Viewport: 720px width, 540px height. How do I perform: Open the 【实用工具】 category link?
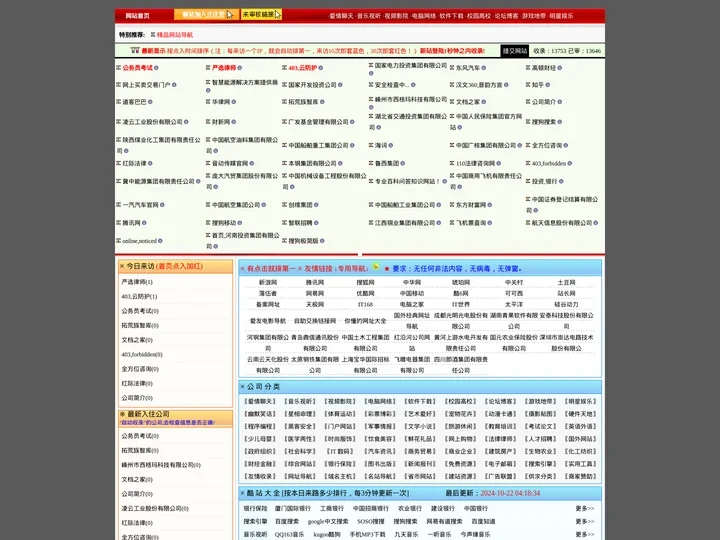(x=580, y=464)
